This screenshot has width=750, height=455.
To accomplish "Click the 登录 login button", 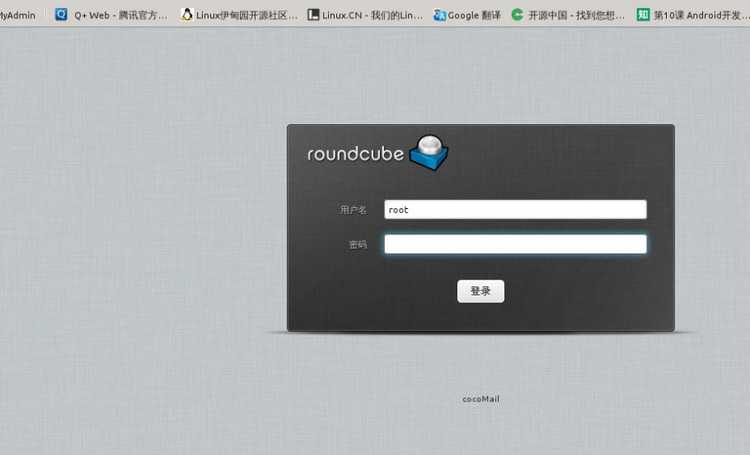I will pos(480,291).
